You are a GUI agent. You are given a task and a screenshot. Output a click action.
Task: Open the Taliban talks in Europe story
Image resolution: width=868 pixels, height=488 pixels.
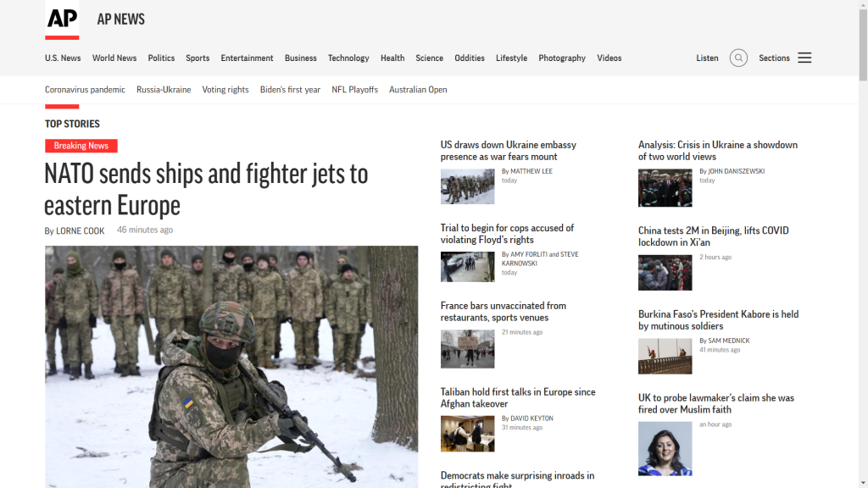519,397
